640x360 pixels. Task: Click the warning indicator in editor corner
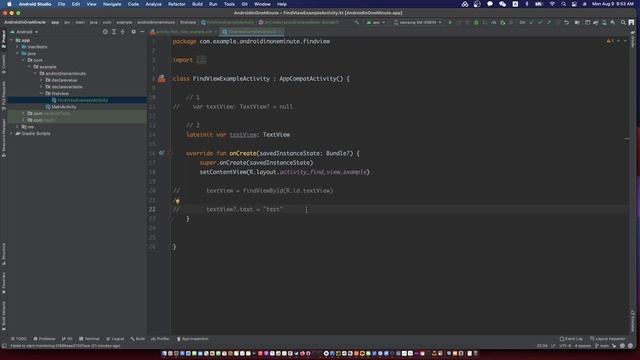pos(609,41)
